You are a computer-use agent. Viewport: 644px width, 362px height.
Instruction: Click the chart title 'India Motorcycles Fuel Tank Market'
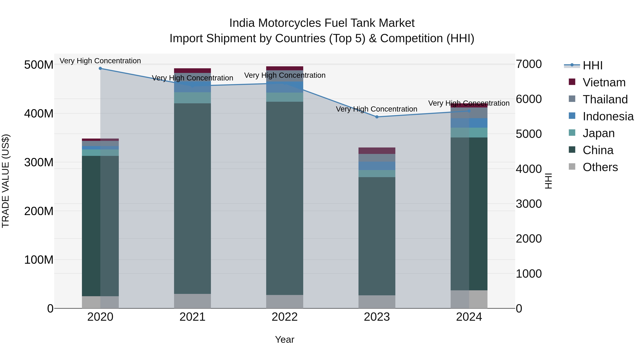(322, 23)
